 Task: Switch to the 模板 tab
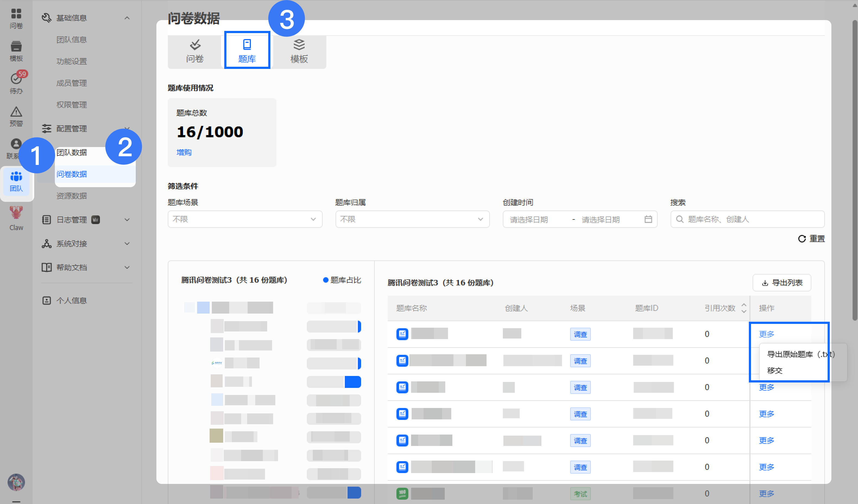tap(299, 52)
